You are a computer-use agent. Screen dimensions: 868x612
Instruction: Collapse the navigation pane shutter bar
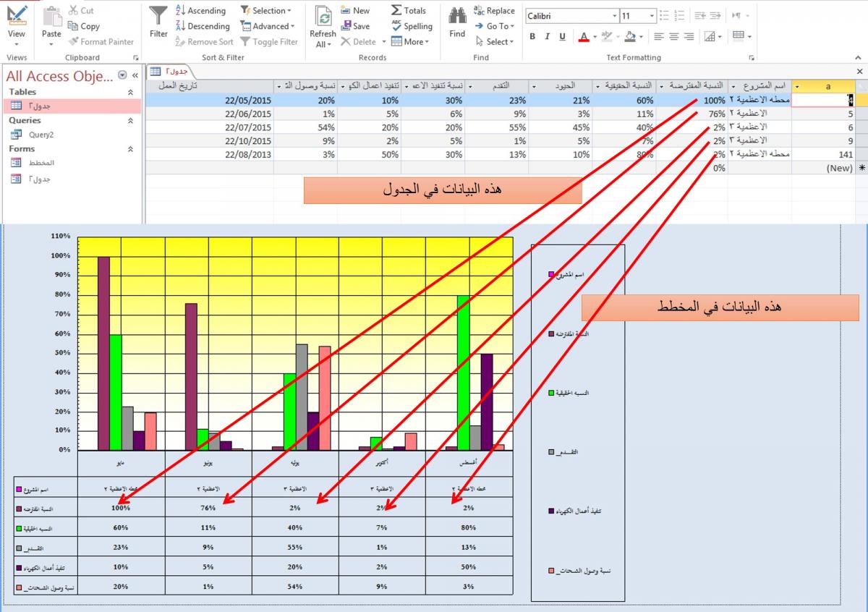[x=135, y=75]
